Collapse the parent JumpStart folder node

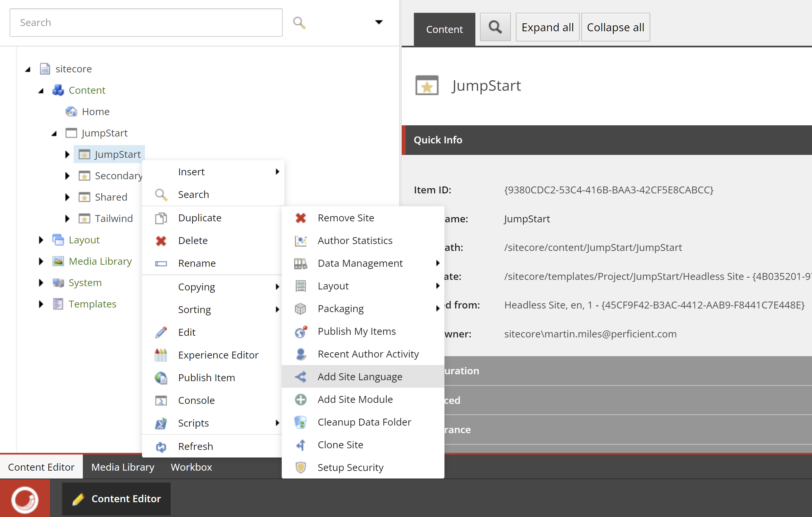click(x=54, y=133)
